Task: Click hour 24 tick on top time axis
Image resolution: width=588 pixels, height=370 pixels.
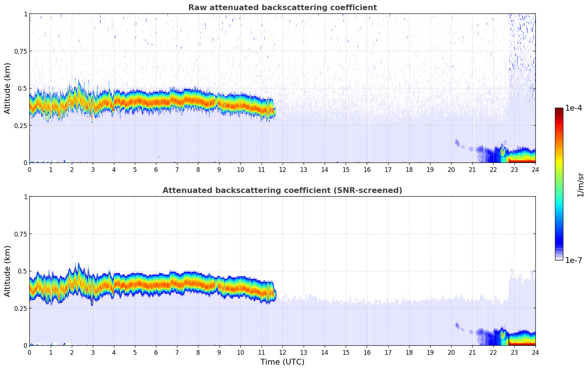Action: [535, 169]
